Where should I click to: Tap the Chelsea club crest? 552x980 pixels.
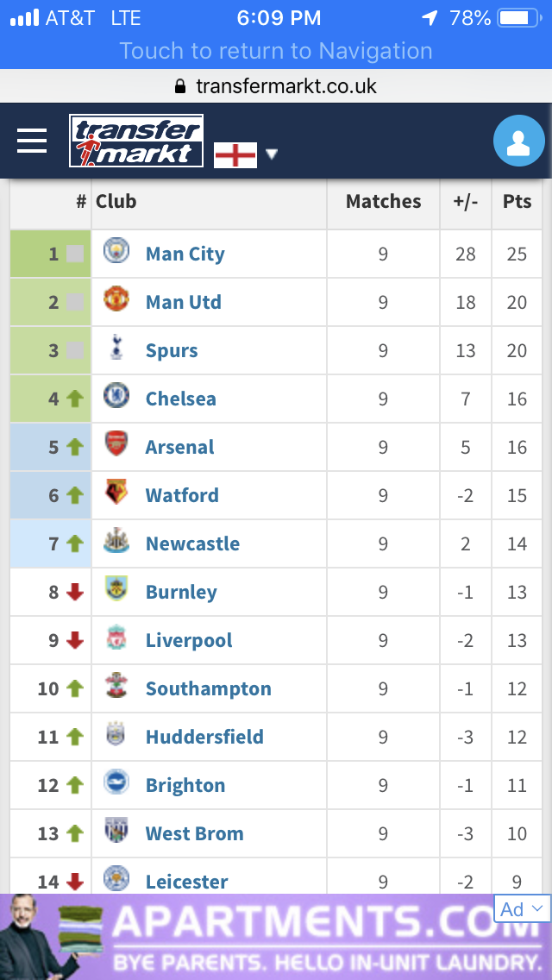pos(116,397)
